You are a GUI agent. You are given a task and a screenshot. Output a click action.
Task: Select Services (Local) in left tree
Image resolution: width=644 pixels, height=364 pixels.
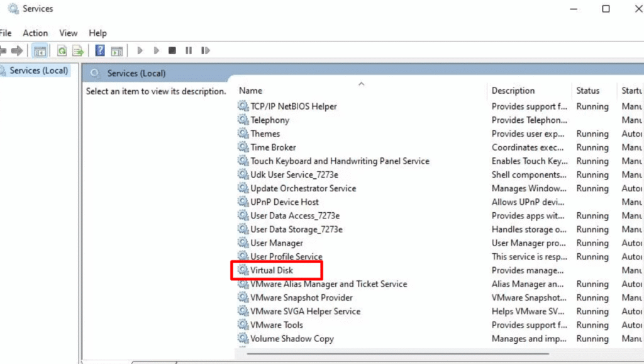(38, 71)
